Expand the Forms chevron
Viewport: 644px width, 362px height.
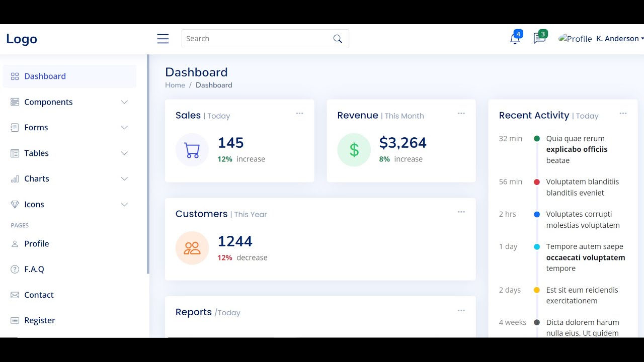[124, 128]
